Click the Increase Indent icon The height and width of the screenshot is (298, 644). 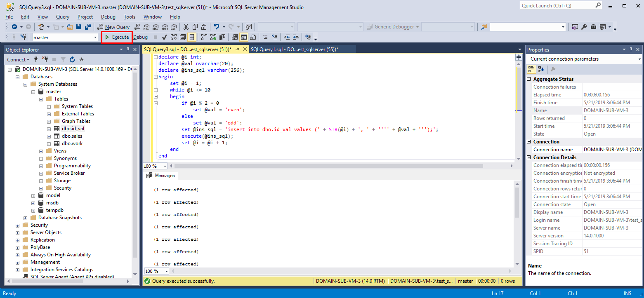[x=296, y=37]
